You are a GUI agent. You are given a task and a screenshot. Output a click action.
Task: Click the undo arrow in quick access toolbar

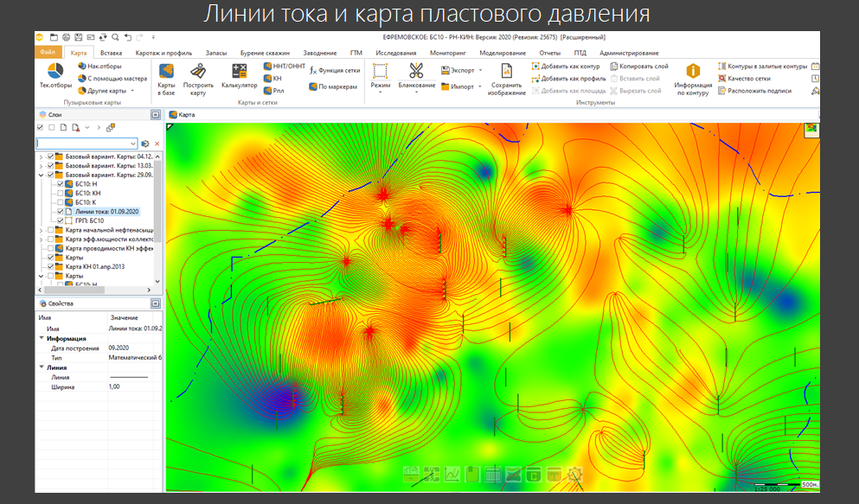click(128, 37)
